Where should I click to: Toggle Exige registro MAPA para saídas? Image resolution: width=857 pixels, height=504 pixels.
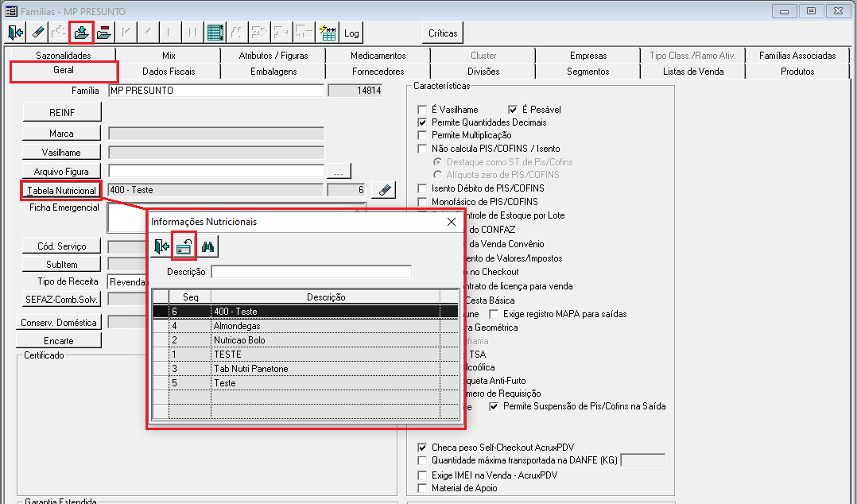(x=494, y=314)
